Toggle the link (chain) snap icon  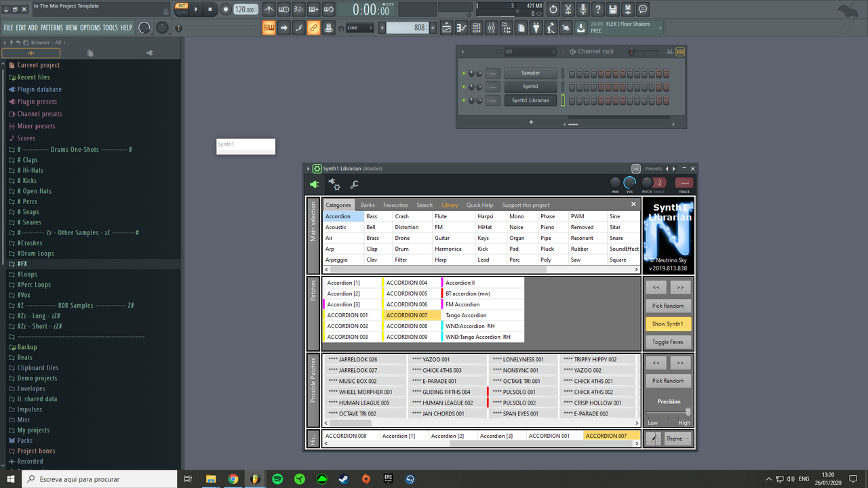(313, 28)
